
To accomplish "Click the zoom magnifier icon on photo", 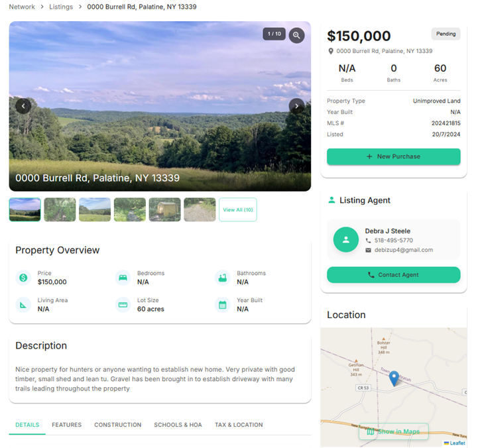I will 296,35.
